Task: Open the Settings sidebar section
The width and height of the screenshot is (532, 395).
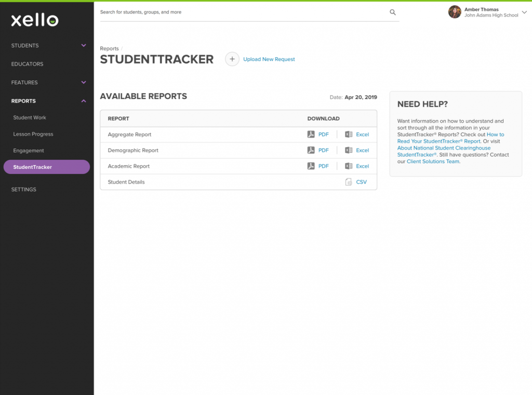Action: click(24, 189)
